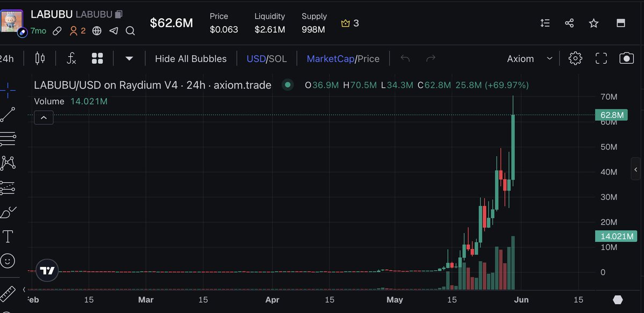644x313 pixels.
Task: Enter fullscreen chart mode
Action: (x=601, y=58)
